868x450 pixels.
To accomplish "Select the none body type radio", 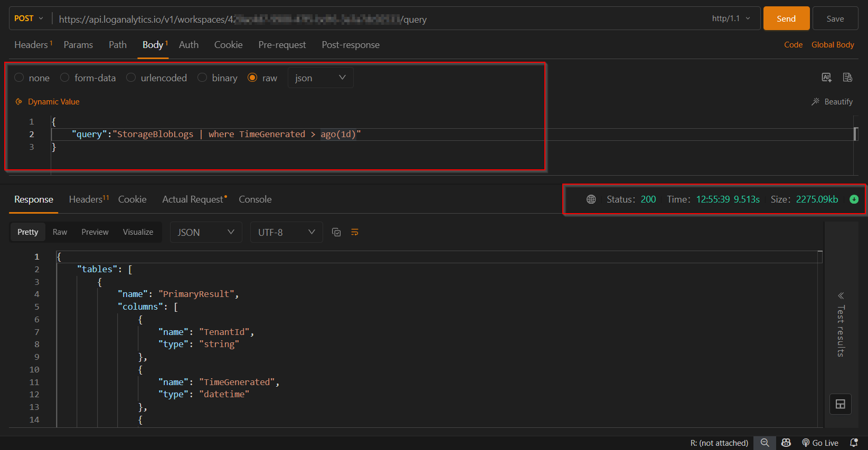I will click(x=19, y=78).
